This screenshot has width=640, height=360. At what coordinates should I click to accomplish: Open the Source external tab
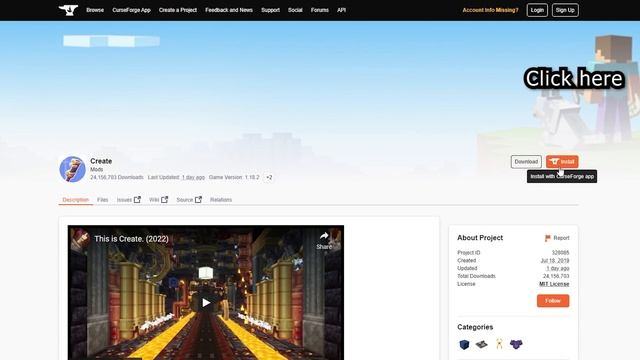[x=189, y=200]
